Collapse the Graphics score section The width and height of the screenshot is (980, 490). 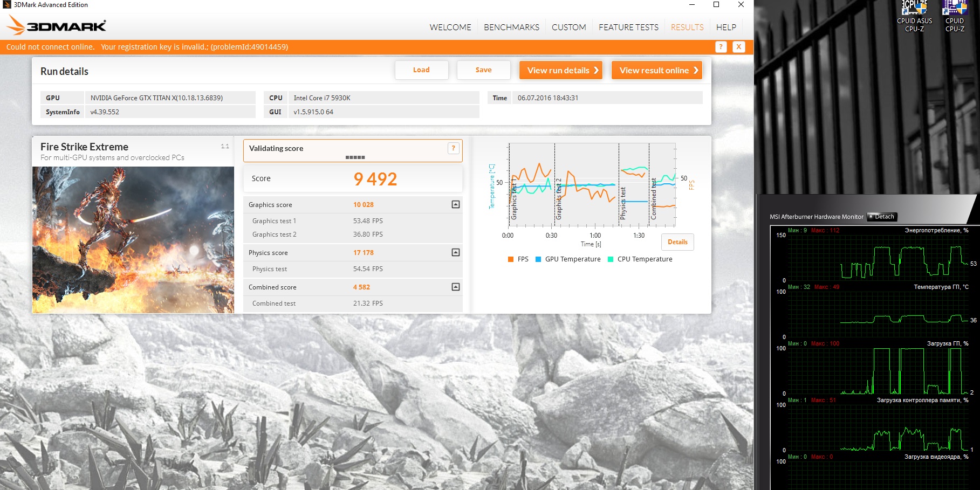(456, 204)
